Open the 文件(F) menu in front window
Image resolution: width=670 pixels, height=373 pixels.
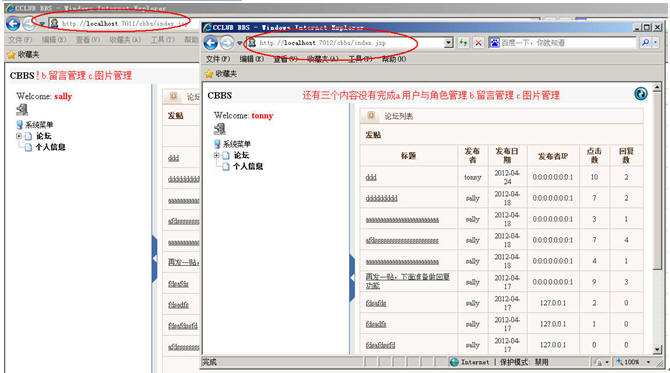point(218,59)
